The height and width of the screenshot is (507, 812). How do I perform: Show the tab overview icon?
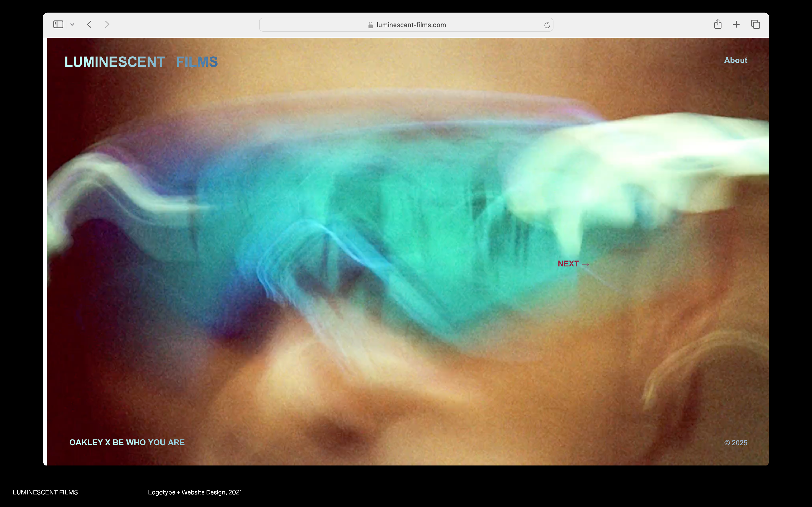click(755, 25)
